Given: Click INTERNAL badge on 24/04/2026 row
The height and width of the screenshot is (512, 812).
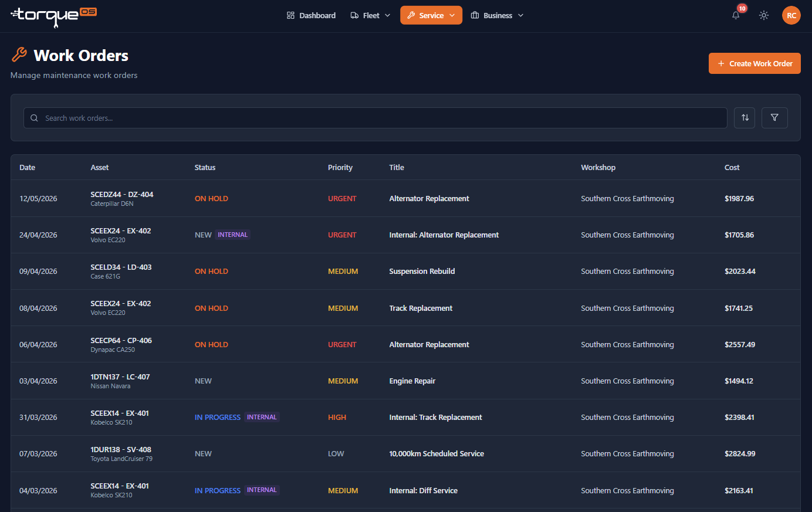Looking at the screenshot, I should (x=232, y=235).
